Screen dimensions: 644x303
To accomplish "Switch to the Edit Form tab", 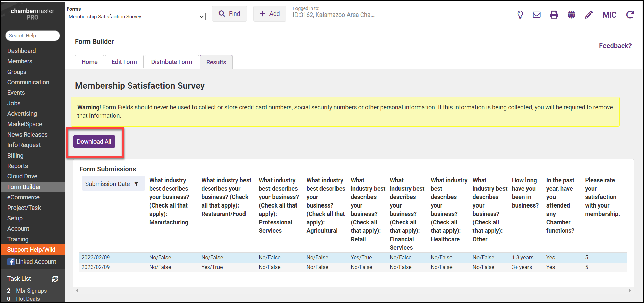I will coord(124,62).
